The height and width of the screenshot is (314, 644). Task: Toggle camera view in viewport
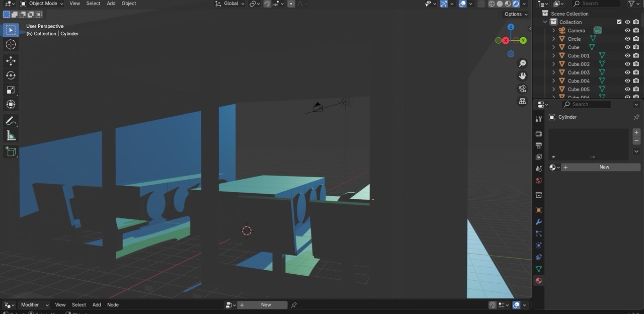pyautogui.click(x=522, y=89)
